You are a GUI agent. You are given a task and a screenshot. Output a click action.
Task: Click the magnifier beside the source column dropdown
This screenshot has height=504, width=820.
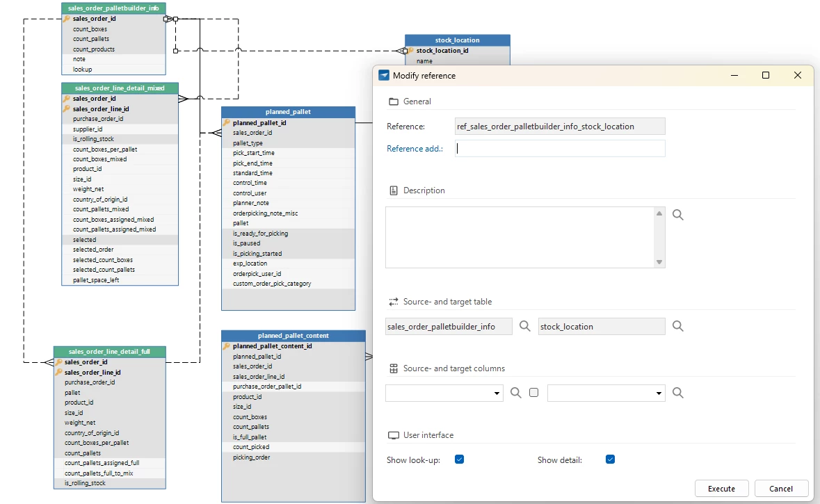coord(515,393)
